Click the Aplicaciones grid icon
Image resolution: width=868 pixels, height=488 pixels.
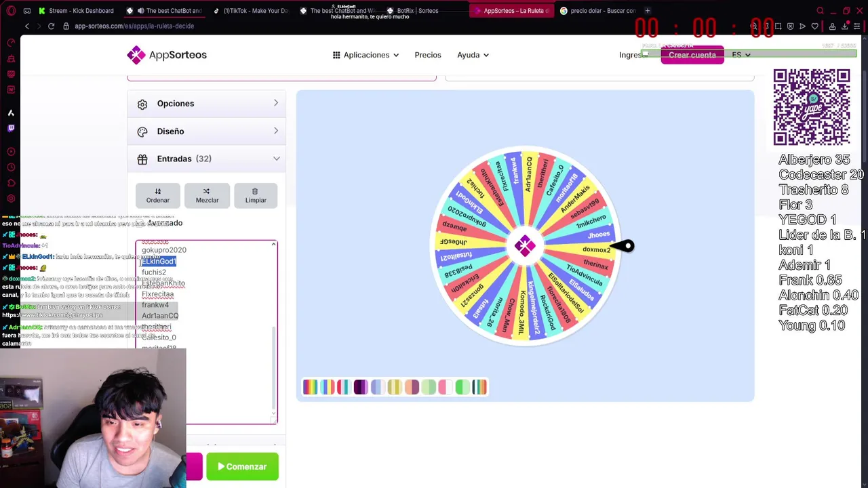click(336, 55)
